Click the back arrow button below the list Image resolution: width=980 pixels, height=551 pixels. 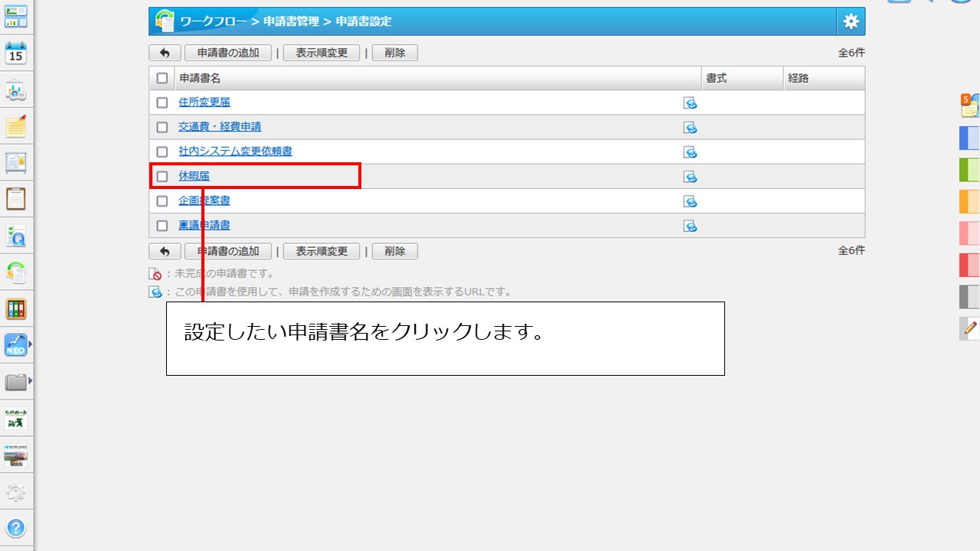click(165, 251)
